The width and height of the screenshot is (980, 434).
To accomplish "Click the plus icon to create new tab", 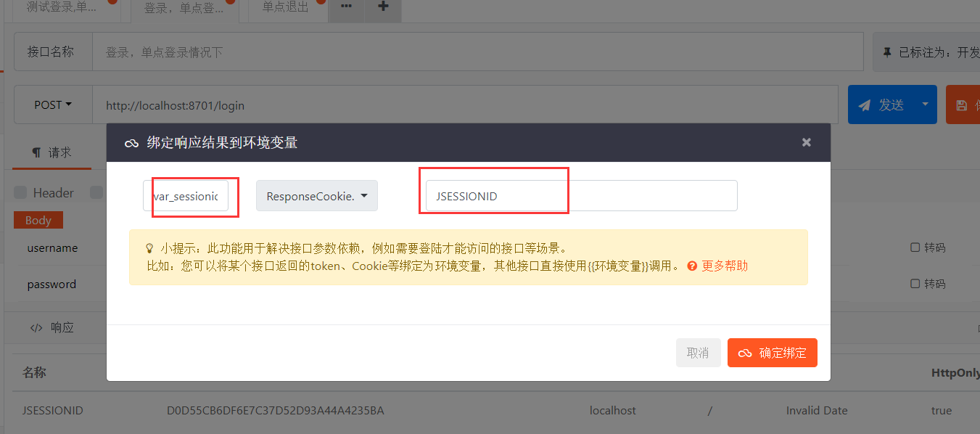I will pos(382,8).
